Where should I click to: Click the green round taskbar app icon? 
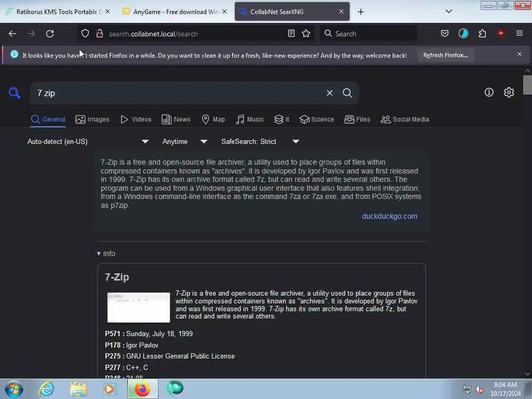point(175,388)
